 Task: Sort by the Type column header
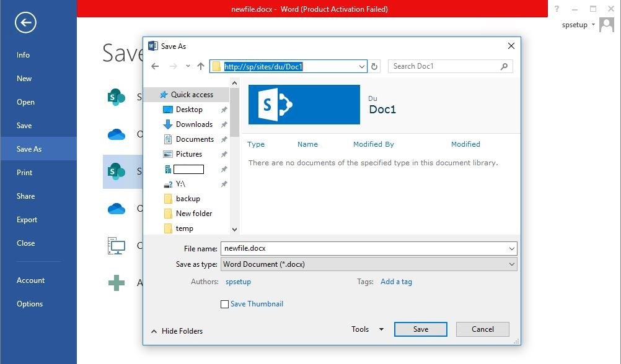(x=256, y=144)
